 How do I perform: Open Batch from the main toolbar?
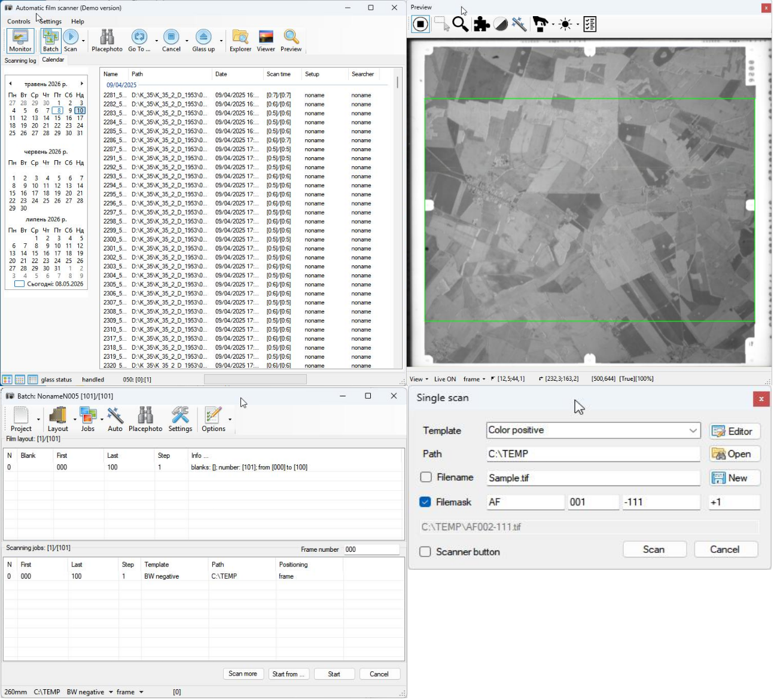pos(51,41)
